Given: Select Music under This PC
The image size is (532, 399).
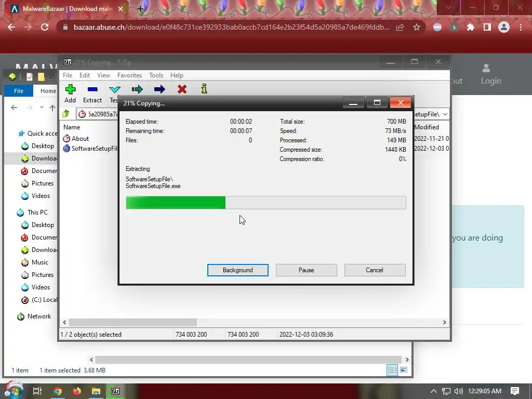Looking at the screenshot, I should coord(35,262).
